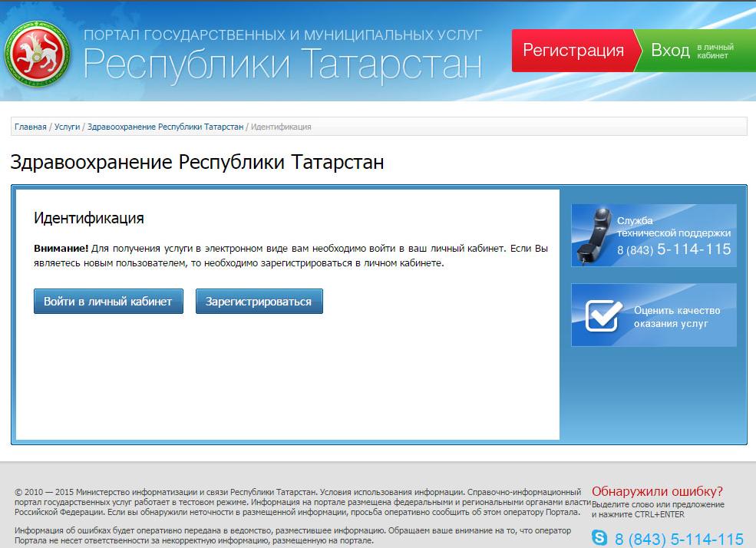Image resolution: width=756 pixels, height=548 pixels.
Task: Click the Идентификация breadcrumb item
Action: coord(281,127)
